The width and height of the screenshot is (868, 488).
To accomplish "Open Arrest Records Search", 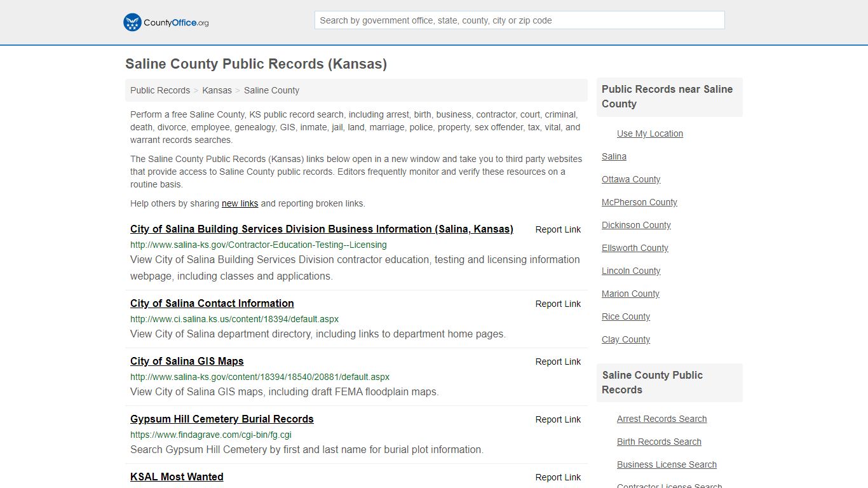I will [661, 419].
